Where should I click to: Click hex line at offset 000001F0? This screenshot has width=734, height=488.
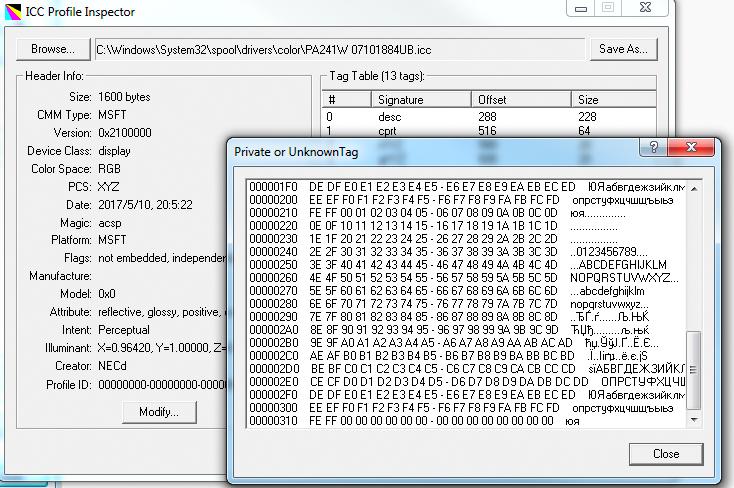[466, 187]
